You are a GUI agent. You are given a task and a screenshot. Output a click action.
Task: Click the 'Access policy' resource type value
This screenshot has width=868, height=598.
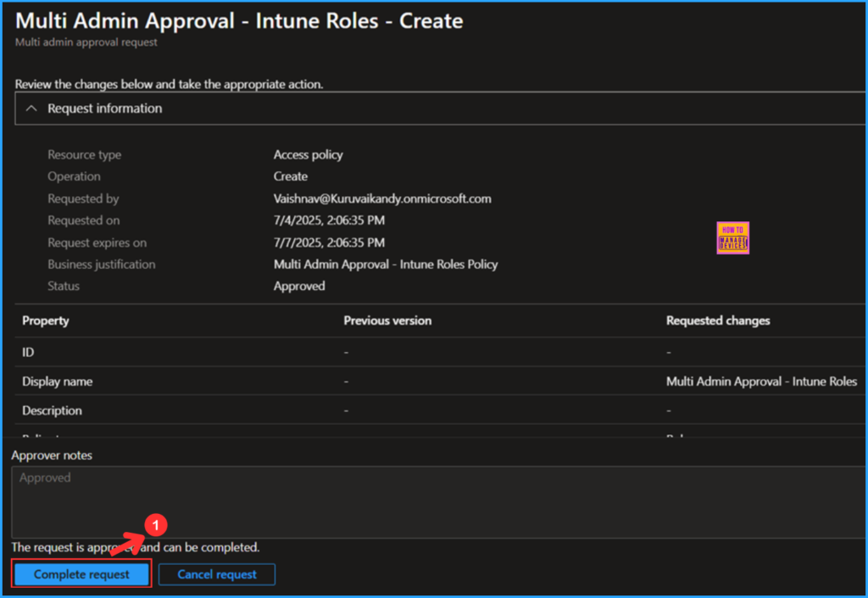(308, 154)
